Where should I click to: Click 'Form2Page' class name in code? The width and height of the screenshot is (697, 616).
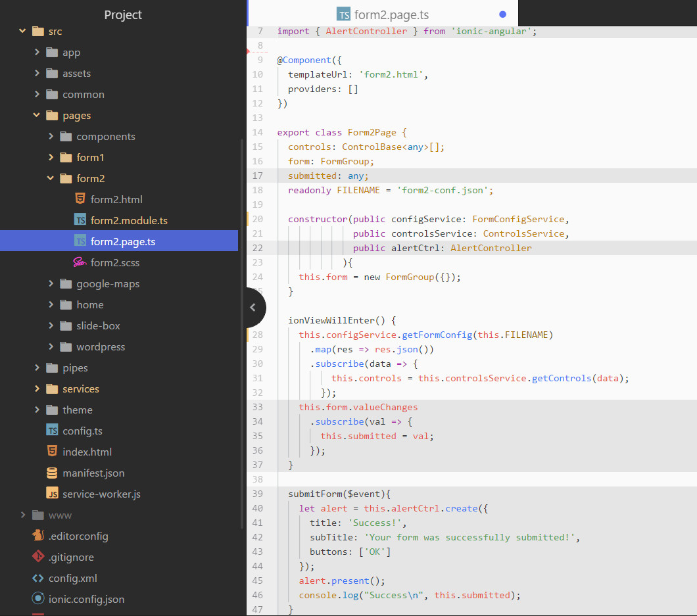(372, 132)
